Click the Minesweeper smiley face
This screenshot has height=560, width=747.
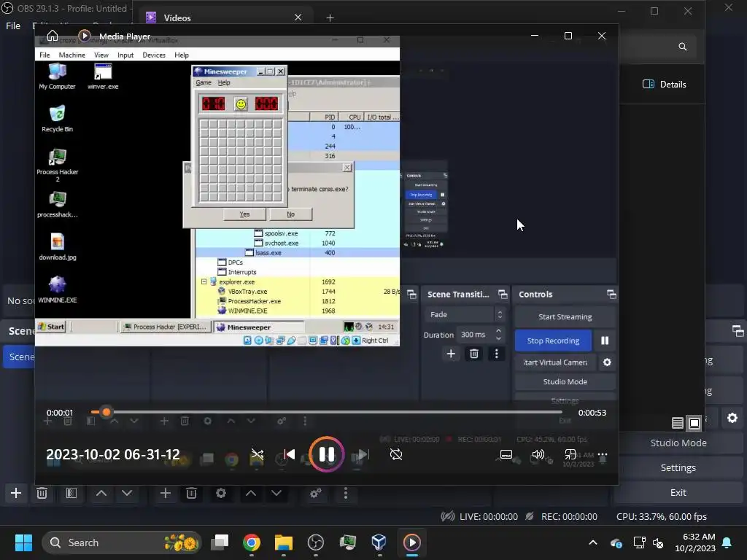coord(241,104)
